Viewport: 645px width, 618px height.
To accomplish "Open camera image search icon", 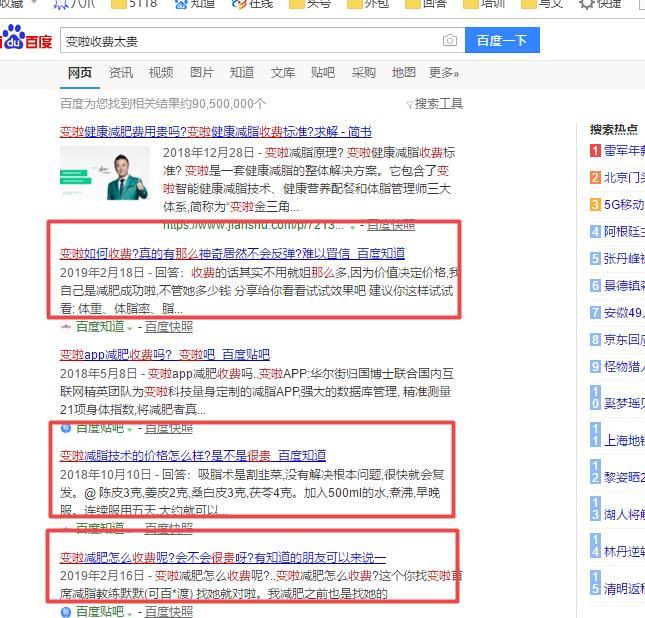I will pyautogui.click(x=450, y=40).
